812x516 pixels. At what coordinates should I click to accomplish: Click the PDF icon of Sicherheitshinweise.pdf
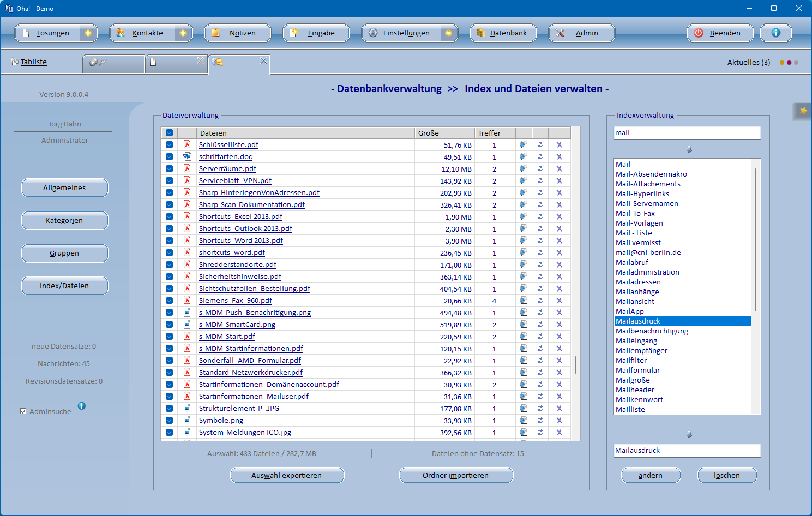[187, 277]
